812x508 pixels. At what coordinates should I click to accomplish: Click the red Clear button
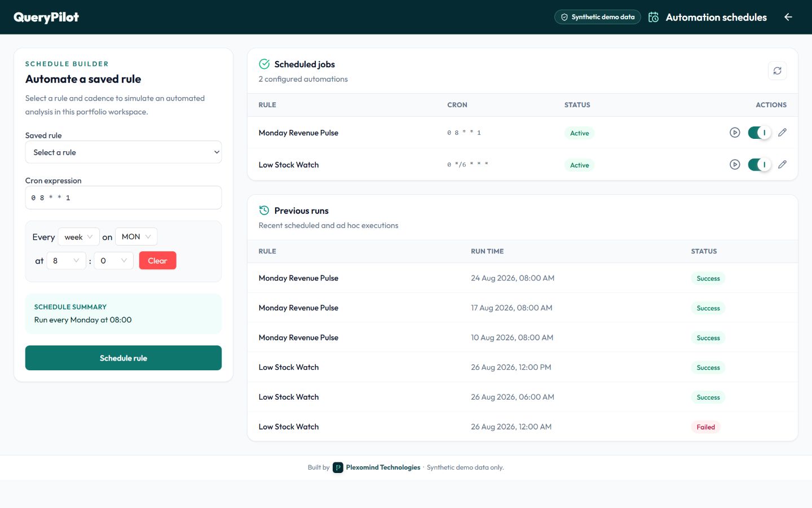[157, 261]
